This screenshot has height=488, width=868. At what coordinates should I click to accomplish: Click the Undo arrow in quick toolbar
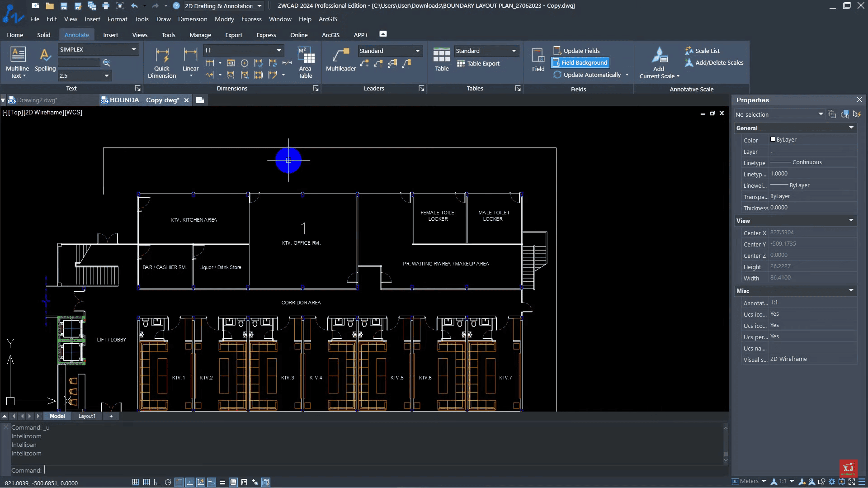pos(134,6)
